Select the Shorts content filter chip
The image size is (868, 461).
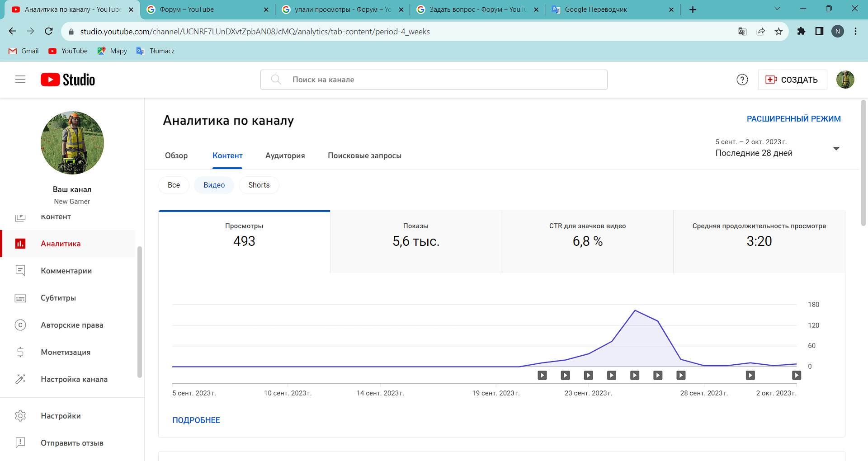[259, 185]
